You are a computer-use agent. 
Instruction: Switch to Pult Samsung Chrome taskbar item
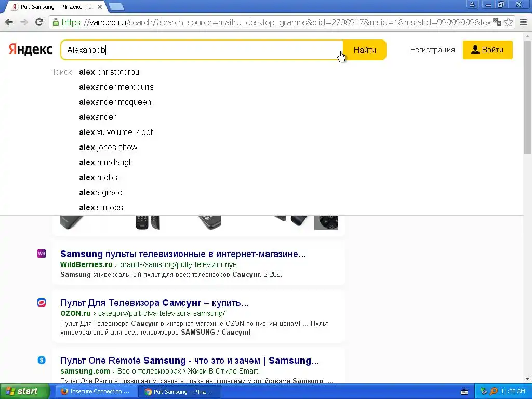(180, 392)
